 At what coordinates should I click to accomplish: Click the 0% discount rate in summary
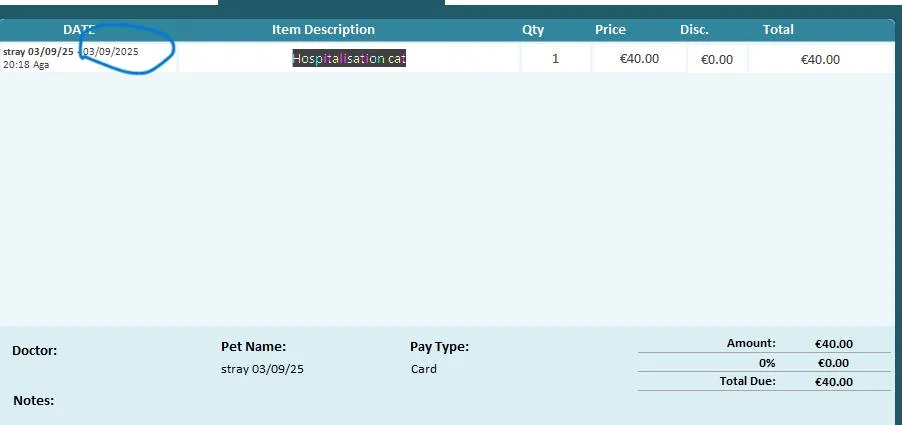click(x=767, y=363)
